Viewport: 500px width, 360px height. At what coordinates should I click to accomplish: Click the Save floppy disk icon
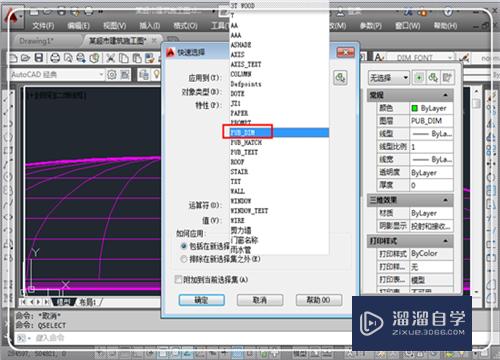39,58
